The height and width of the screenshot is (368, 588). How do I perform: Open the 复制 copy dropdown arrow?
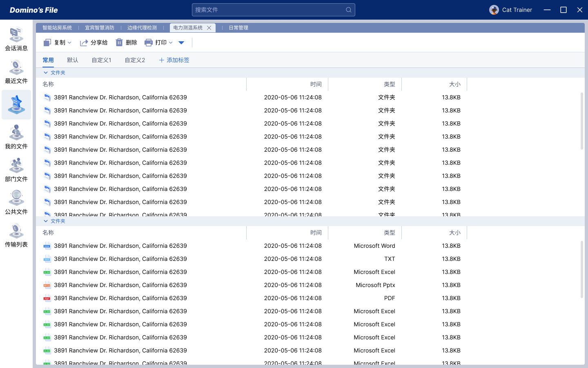[70, 43]
